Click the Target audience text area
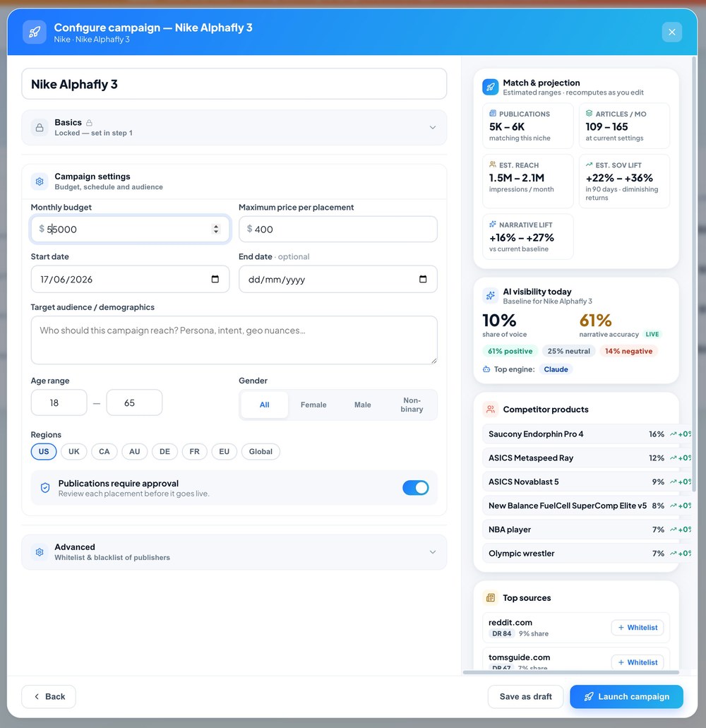 234,340
